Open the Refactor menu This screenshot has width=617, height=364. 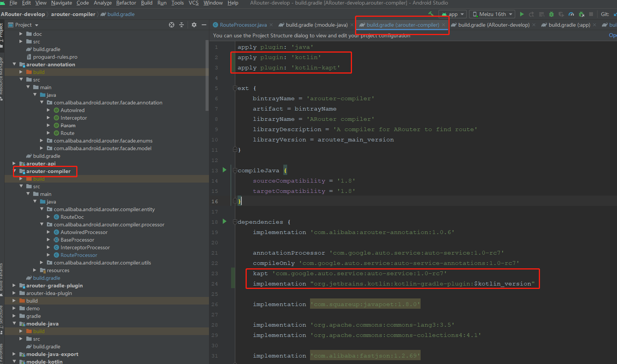click(x=126, y=3)
